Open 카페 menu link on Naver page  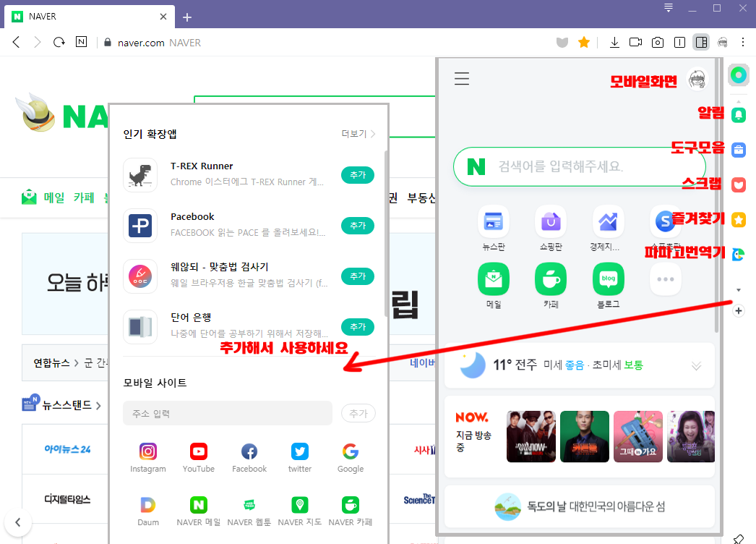[84, 197]
